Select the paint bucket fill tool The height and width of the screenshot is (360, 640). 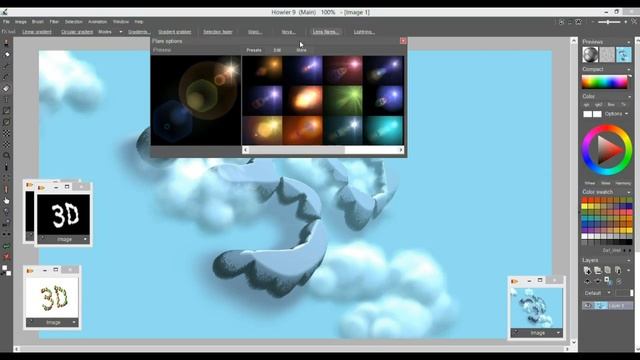(7, 54)
